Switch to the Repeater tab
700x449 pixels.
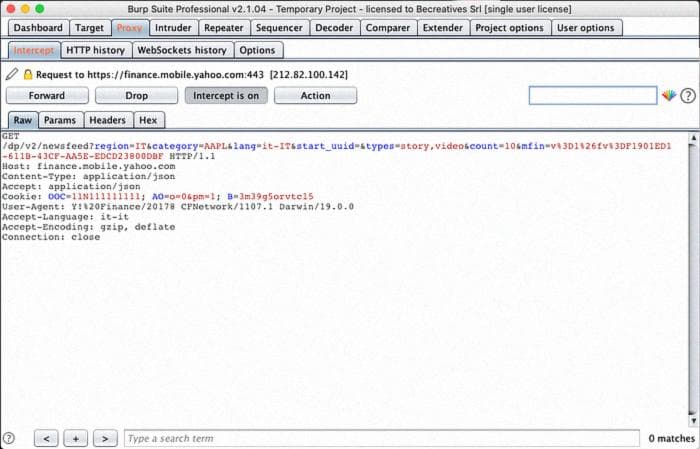tap(224, 28)
